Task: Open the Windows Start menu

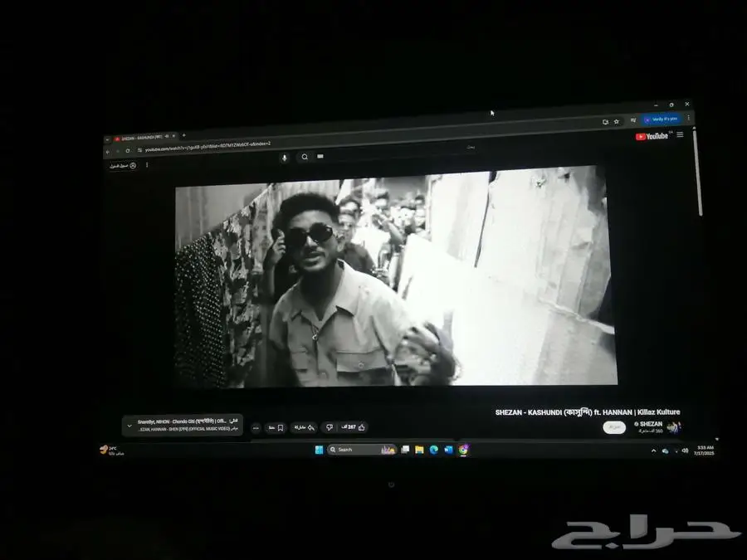Action: point(319,450)
